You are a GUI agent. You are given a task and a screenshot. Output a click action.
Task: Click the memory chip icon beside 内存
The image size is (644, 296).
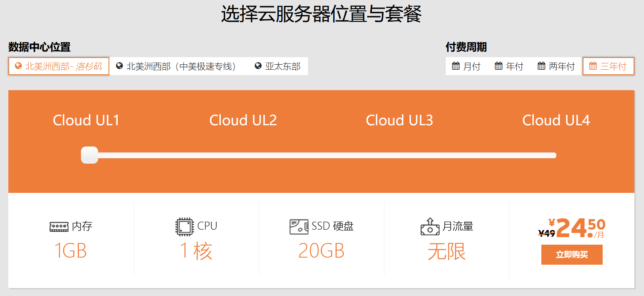pyautogui.click(x=59, y=227)
